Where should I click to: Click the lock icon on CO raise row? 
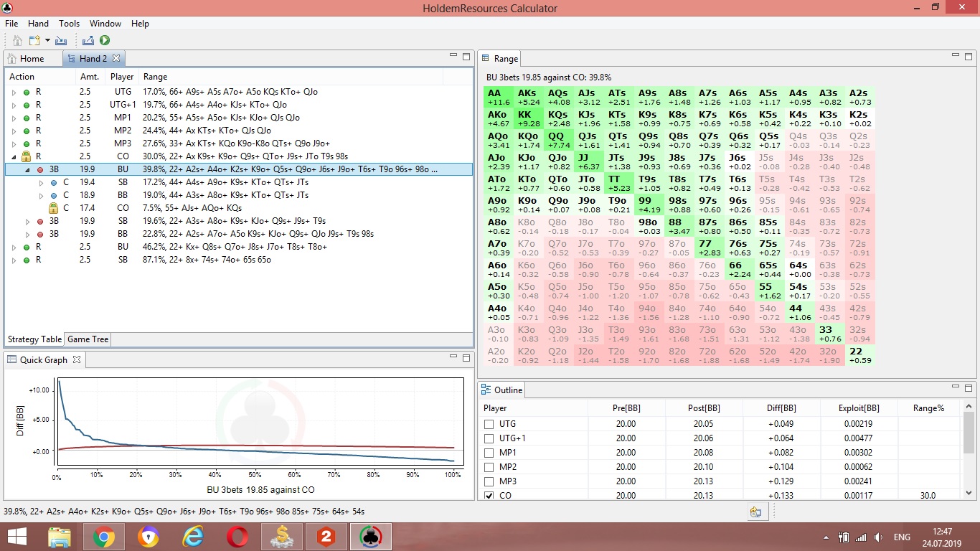pyautogui.click(x=26, y=156)
